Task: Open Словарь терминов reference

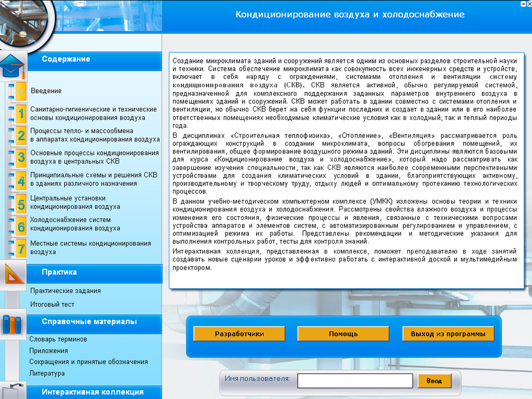Action: tap(58, 339)
